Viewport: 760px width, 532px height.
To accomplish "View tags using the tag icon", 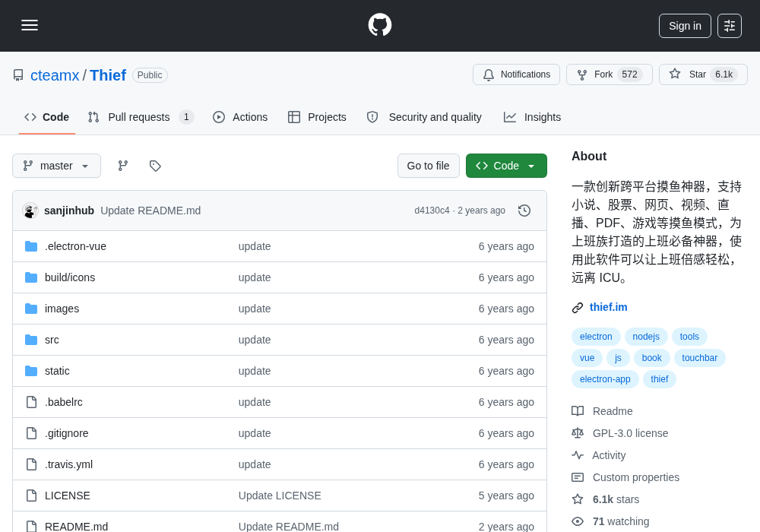I will [155, 166].
